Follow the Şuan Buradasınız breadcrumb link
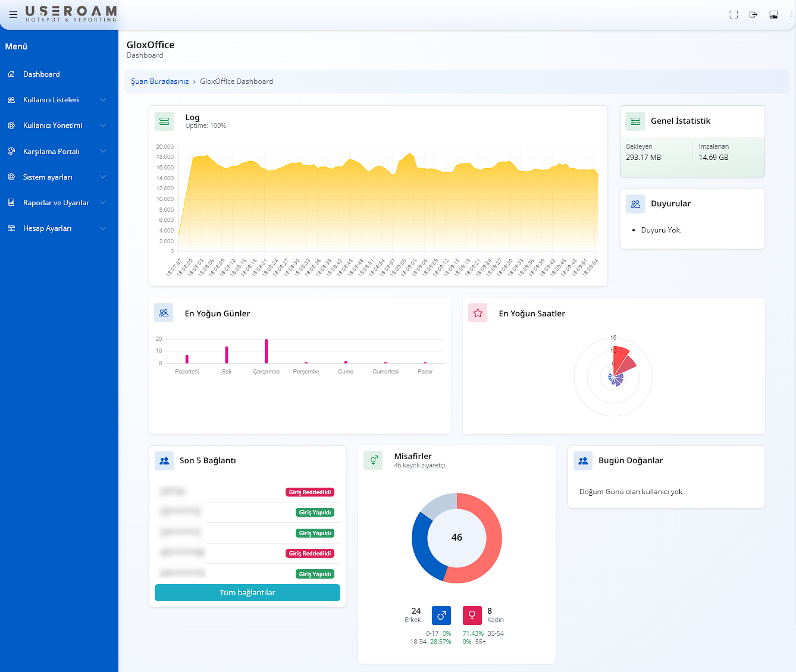The height and width of the screenshot is (672, 796). coord(159,81)
